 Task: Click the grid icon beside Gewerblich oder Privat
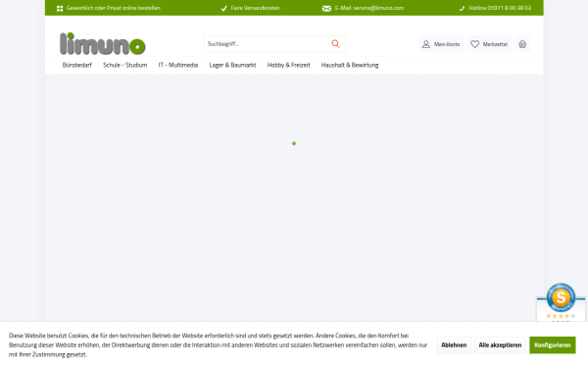coord(60,8)
